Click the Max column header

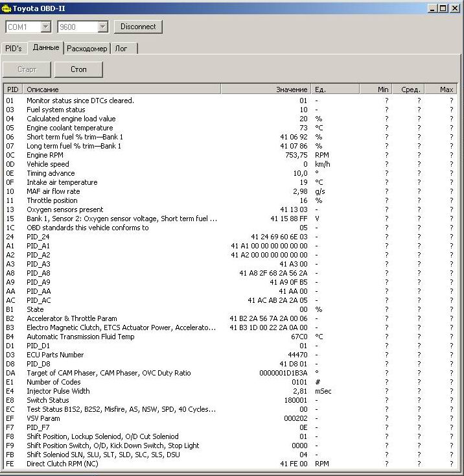(x=441, y=89)
